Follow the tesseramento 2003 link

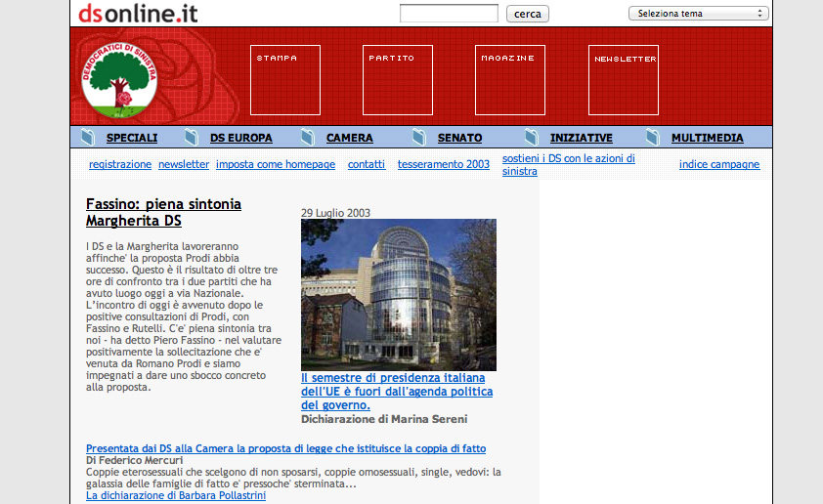pos(443,165)
